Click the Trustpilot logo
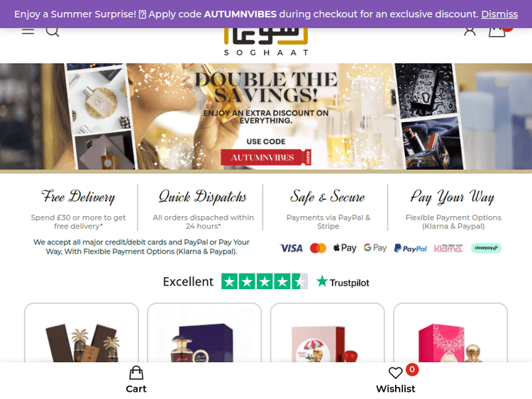 343,281
